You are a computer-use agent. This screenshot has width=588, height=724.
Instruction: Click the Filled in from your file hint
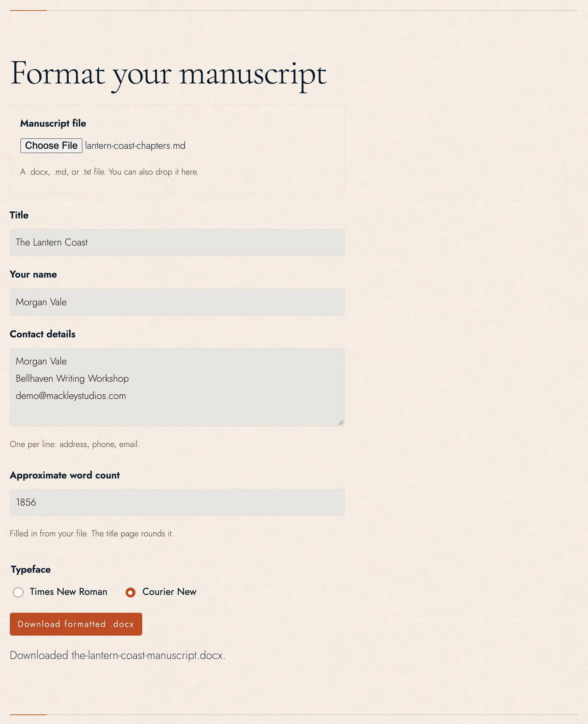coord(91,534)
